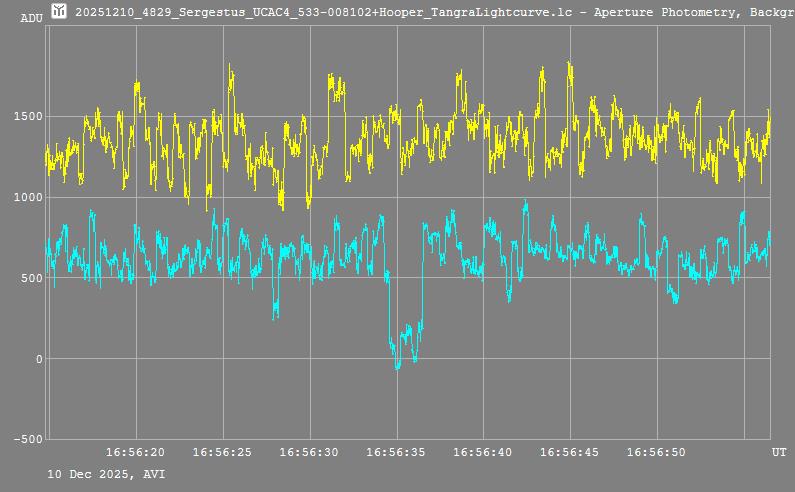Click the cyan curve dip just before 16:56:30

(276, 314)
